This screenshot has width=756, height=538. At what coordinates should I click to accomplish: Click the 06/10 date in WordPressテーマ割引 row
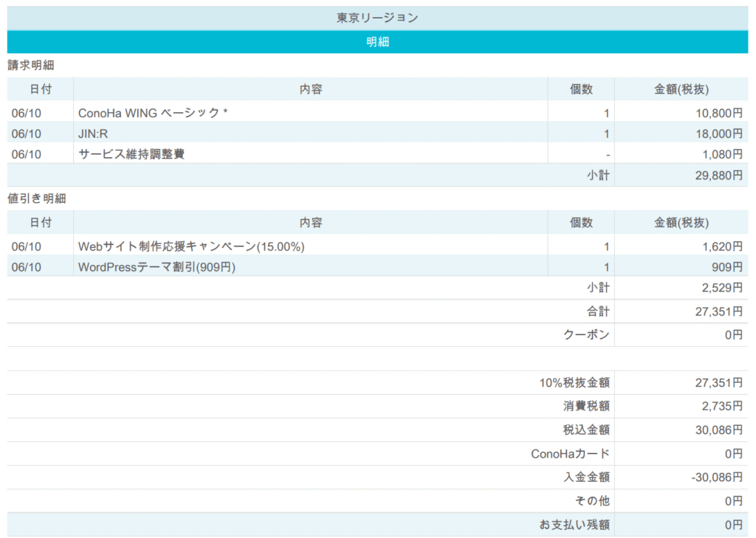pyautogui.click(x=27, y=267)
